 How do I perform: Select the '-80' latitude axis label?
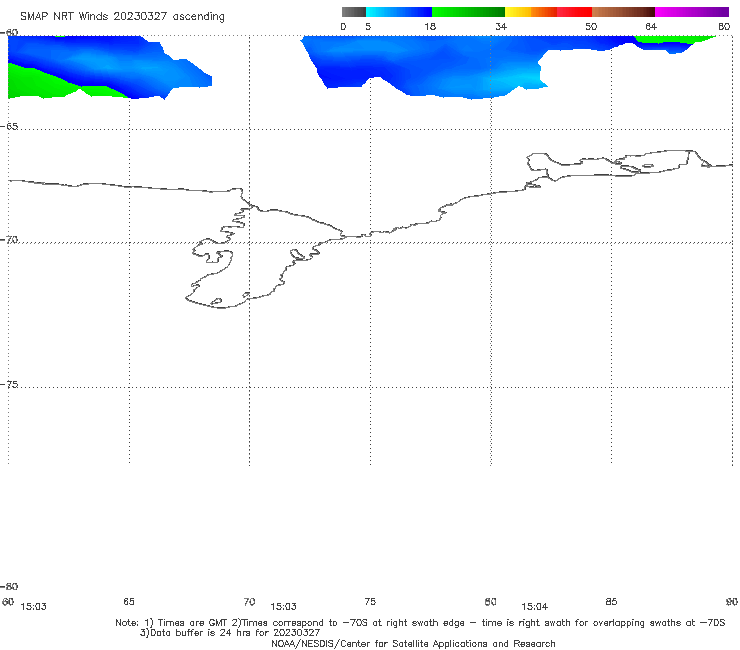(9, 587)
